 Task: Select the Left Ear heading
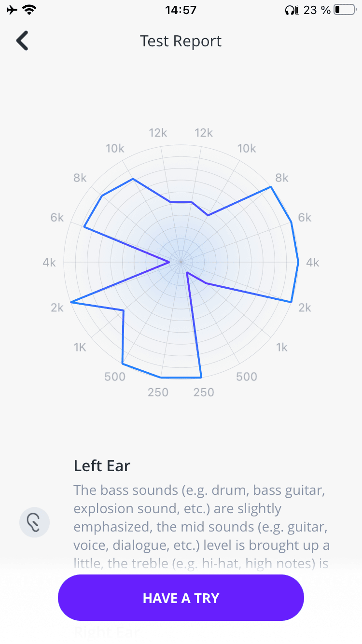[102, 466]
